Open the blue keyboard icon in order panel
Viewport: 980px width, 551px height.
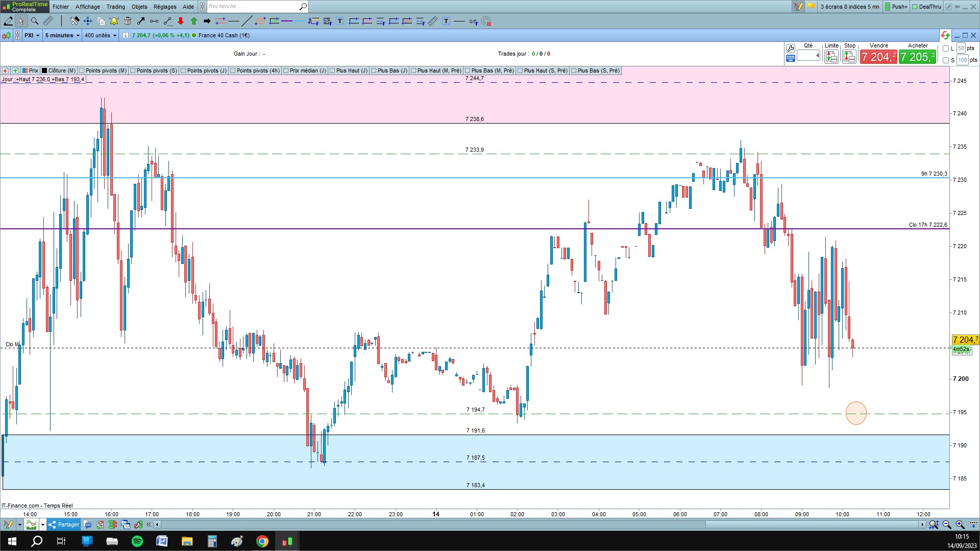[x=791, y=58]
